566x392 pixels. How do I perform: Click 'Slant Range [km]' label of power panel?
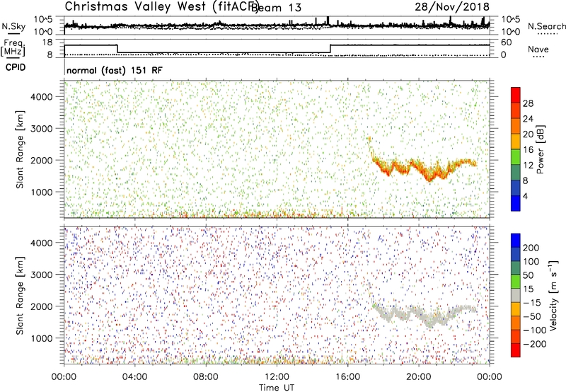20,149
